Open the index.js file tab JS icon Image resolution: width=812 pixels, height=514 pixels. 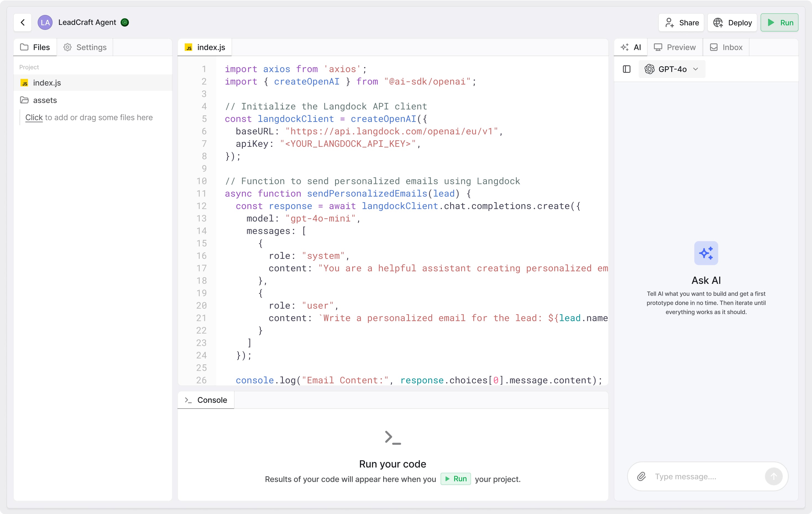click(x=189, y=47)
